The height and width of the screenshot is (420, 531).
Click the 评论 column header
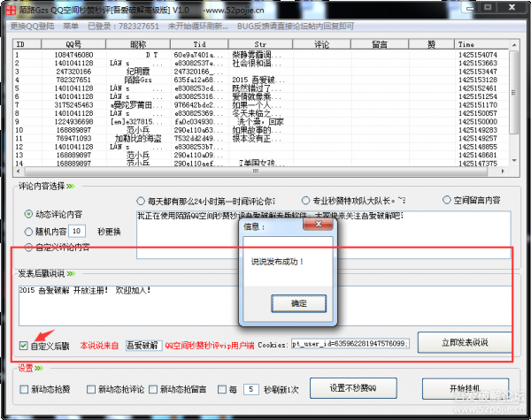point(322,44)
